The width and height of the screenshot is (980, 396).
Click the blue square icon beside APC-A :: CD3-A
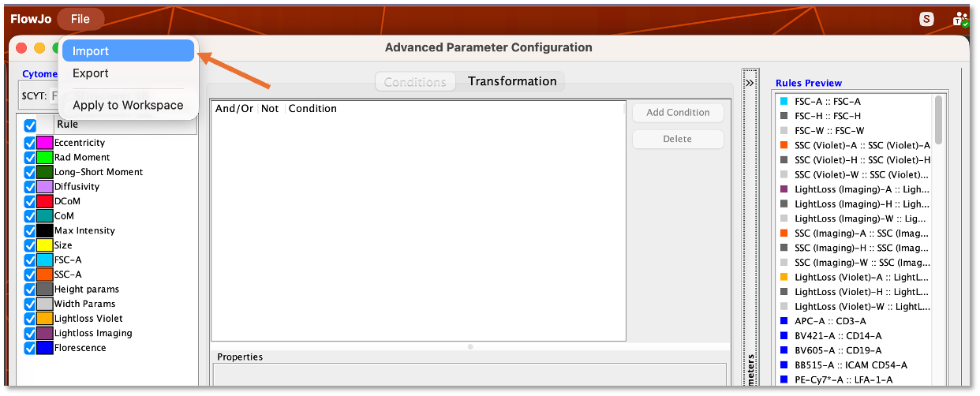click(783, 321)
